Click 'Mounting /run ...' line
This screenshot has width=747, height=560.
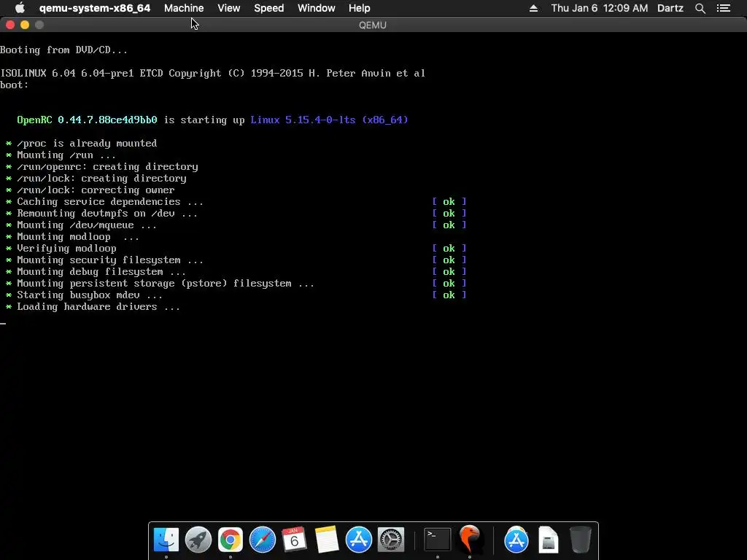pyautogui.click(x=66, y=155)
